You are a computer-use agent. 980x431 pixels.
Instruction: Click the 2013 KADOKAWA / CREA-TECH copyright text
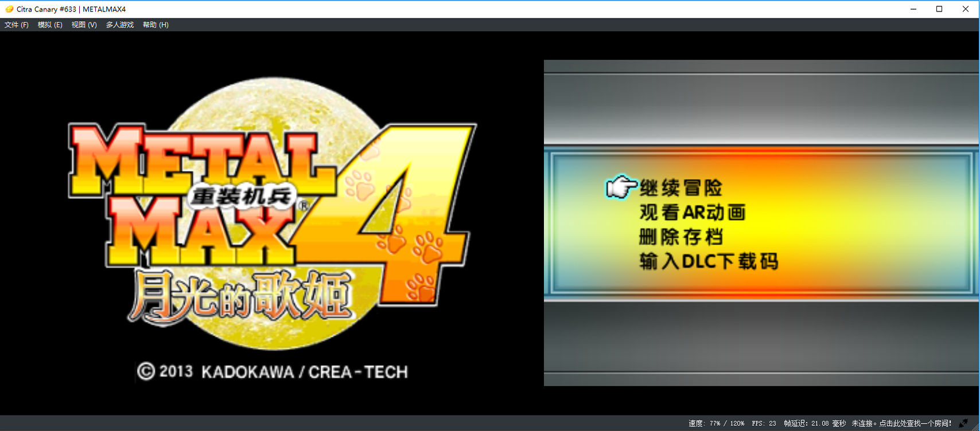click(273, 372)
